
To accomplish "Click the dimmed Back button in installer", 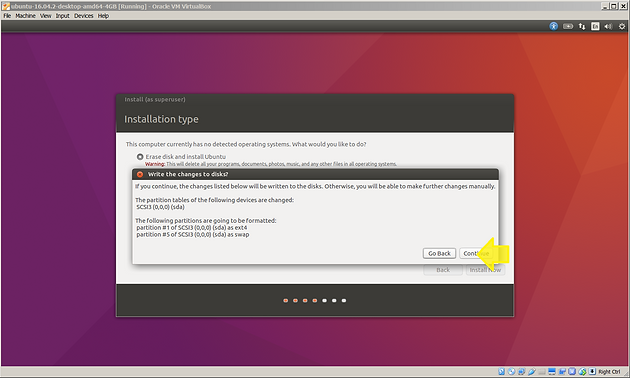I will coord(443,270).
